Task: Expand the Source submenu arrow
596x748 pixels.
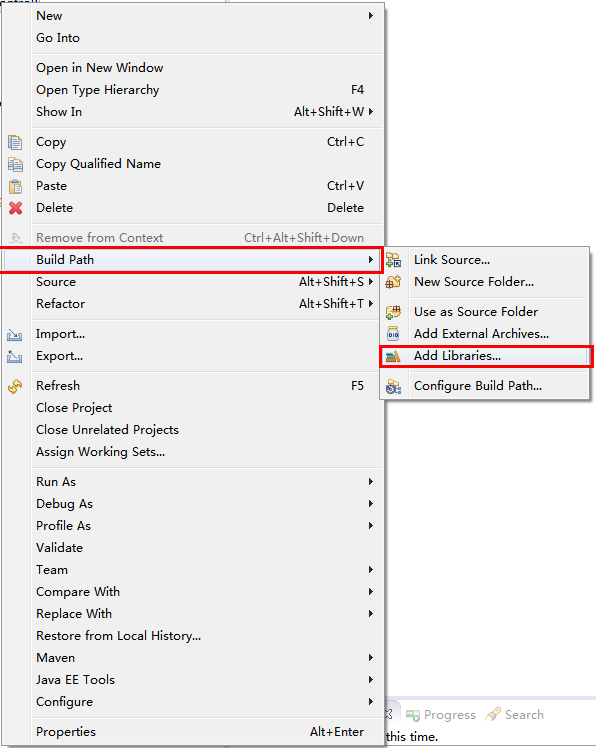Action: 371,281
